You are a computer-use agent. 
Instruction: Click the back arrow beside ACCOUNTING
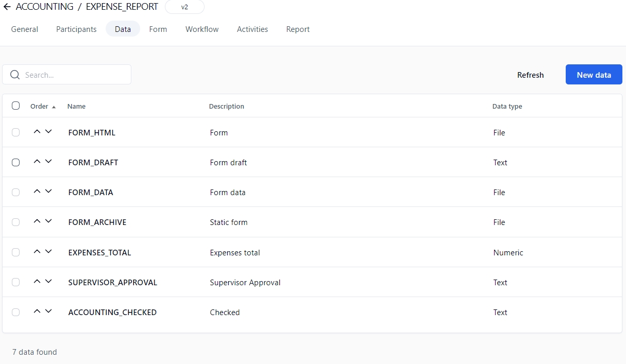pos(7,7)
